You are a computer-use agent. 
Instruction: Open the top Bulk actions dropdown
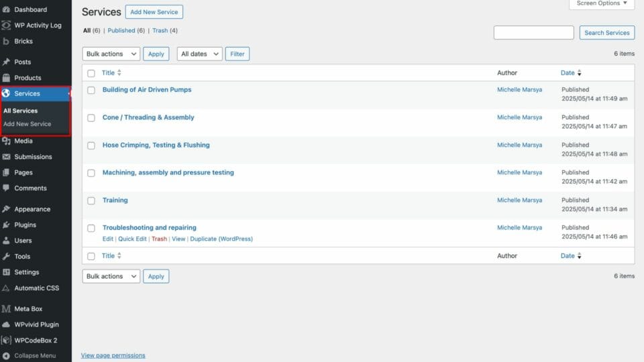111,54
